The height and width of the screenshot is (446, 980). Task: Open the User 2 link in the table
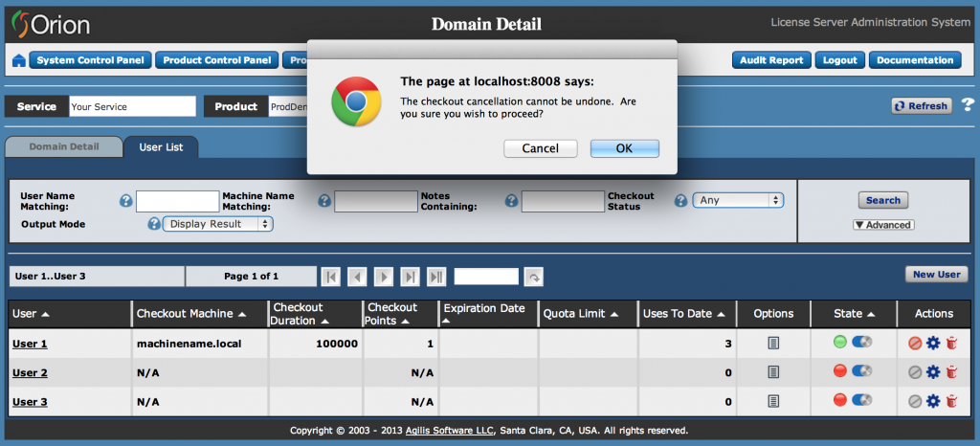coord(30,372)
